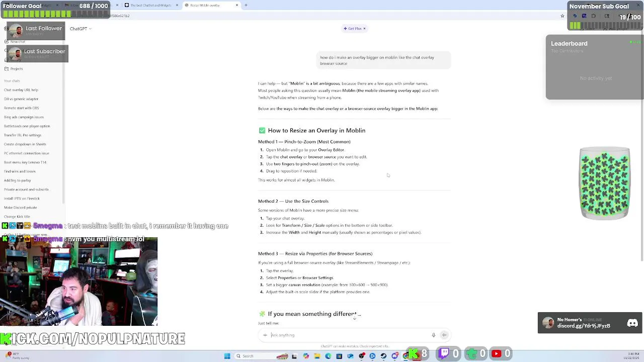Open the 'Find wins and losses' chat
This screenshot has height=362, width=644.
point(20,171)
